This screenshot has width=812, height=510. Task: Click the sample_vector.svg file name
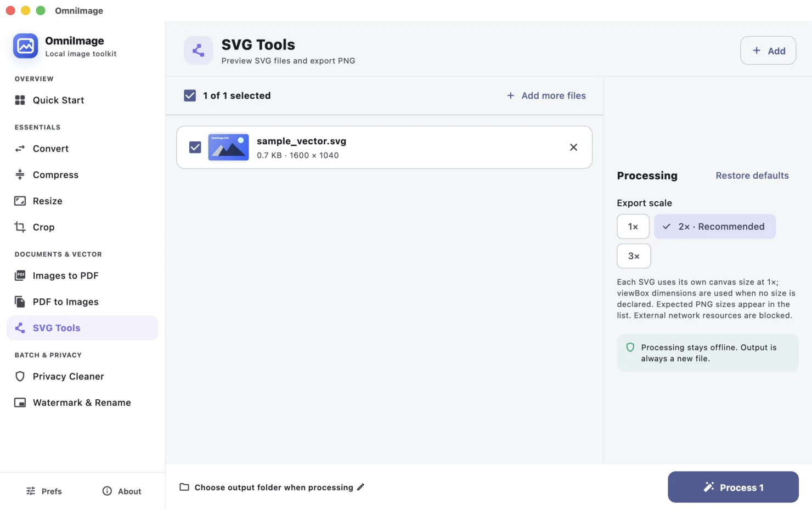point(301,141)
